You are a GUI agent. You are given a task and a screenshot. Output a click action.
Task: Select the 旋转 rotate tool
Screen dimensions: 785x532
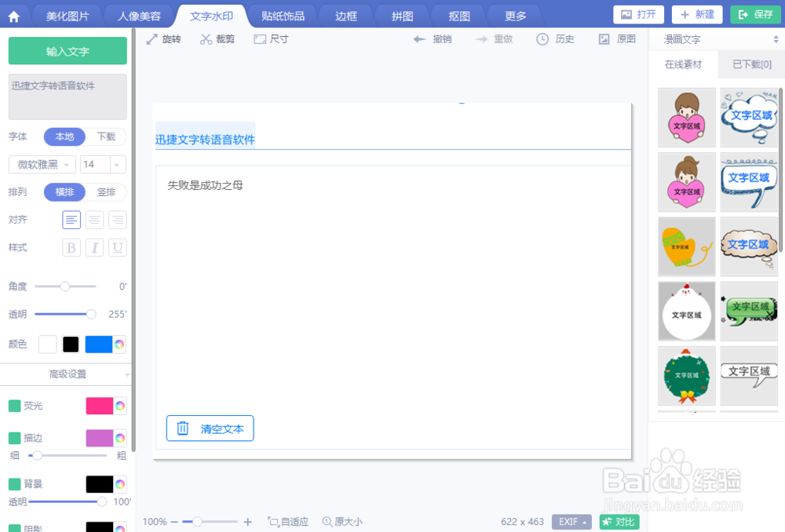click(163, 39)
